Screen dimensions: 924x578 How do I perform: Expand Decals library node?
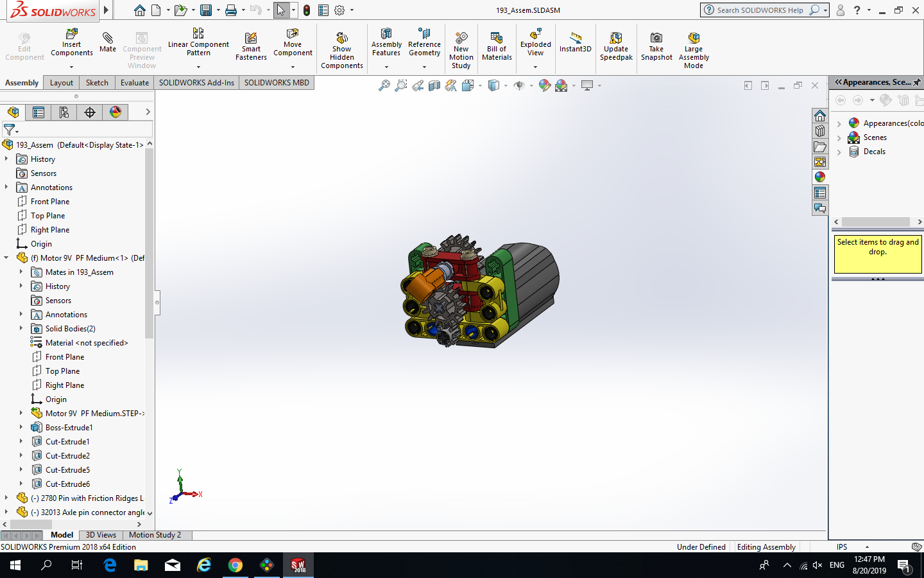point(839,152)
